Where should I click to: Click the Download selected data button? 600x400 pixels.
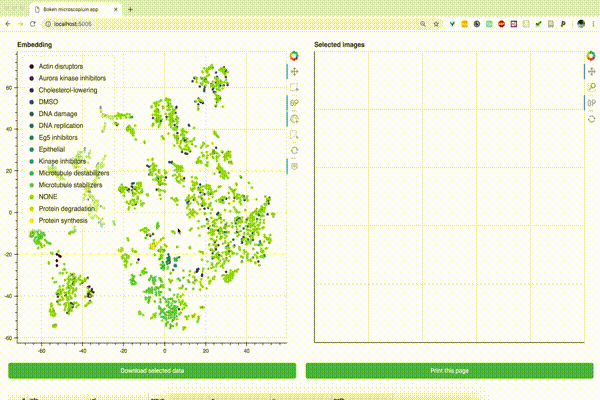coord(152,371)
